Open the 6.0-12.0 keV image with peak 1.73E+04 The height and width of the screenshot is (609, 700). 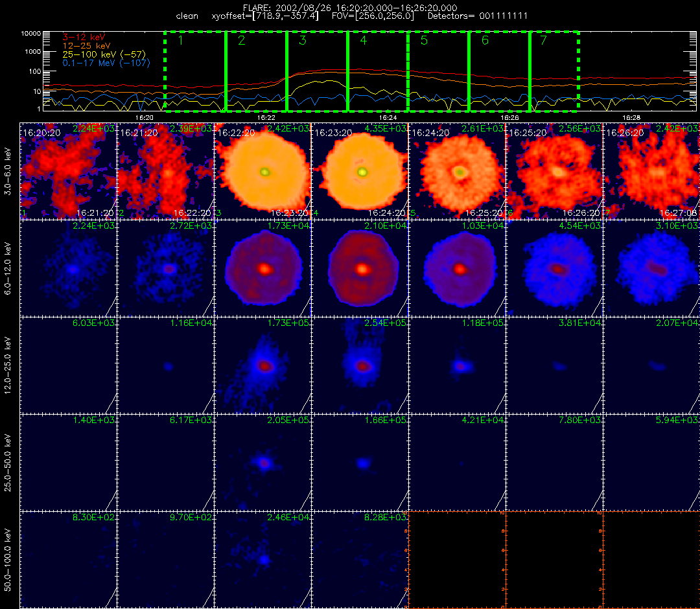[x=263, y=269]
